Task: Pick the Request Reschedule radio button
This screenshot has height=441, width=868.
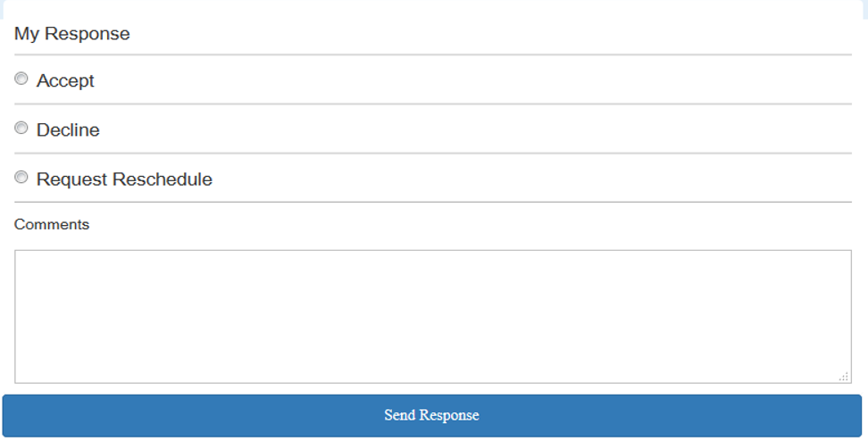Action: point(21,178)
